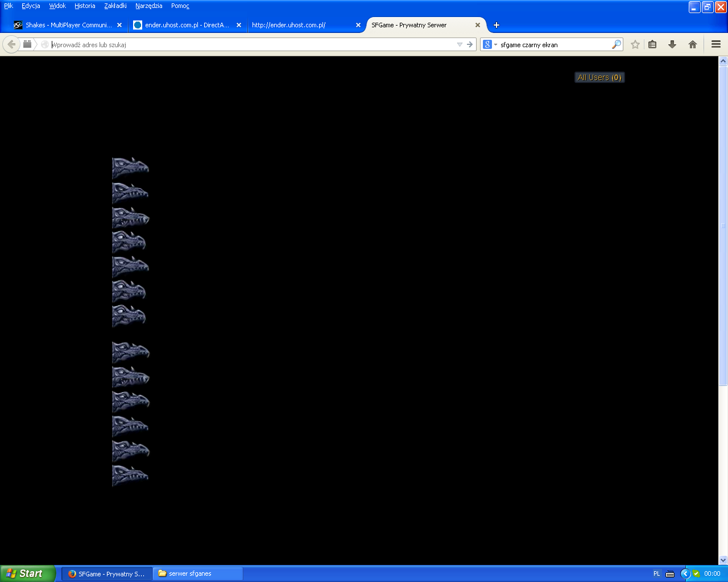Open the Edycja menu
This screenshot has width=728, height=582.
click(x=31, y=6)
